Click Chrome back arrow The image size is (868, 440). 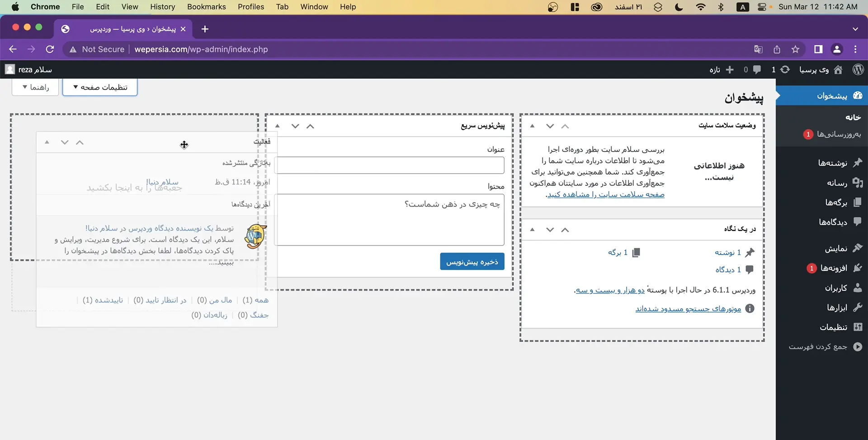[x=13, y=49]
